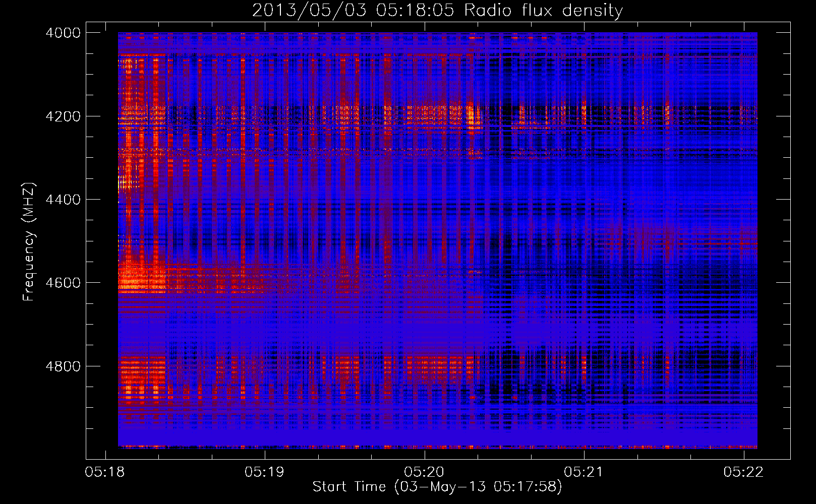The width and height of the screenshot is (816, 504).
Task: Click the 05:19 time tick label
Action: (x=264, y=472)
